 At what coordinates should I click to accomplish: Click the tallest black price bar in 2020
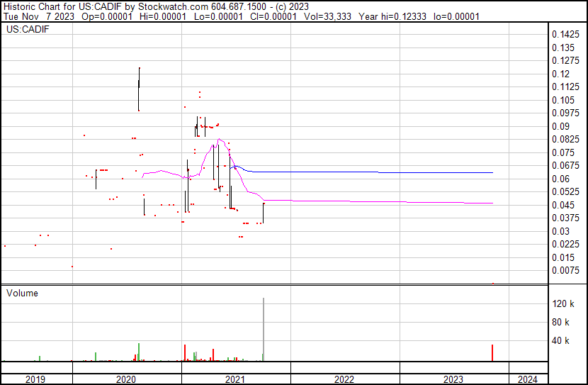(139, 89)
